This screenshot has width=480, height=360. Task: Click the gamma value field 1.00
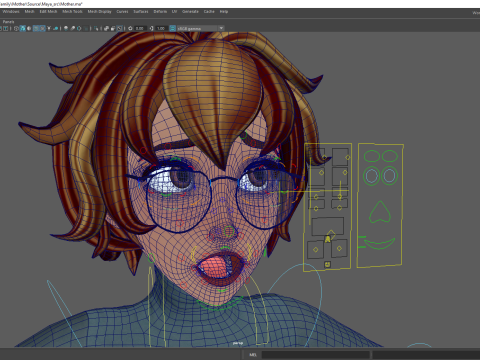click(x=161, y=28)
